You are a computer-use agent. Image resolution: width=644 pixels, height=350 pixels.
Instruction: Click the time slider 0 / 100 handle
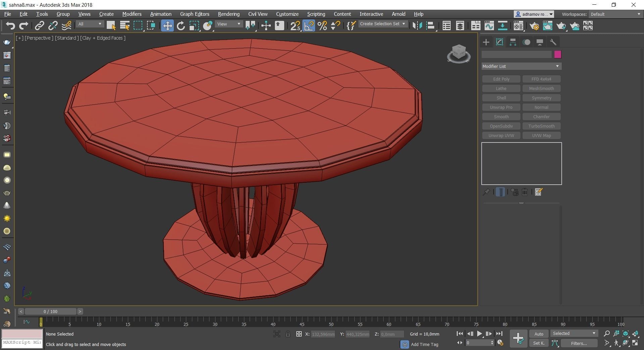(50, 311)
